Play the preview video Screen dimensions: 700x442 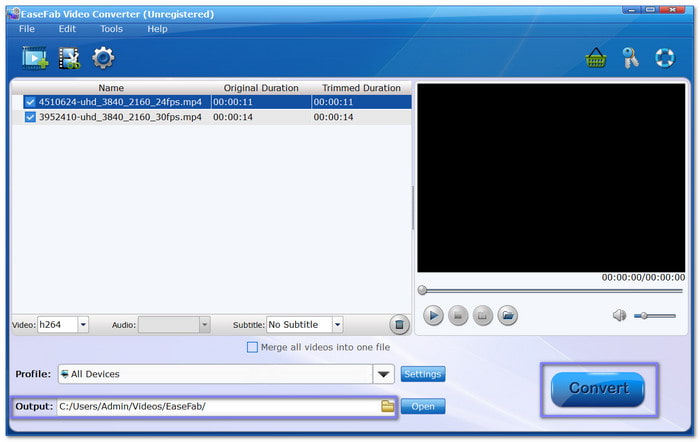[433, 316]
